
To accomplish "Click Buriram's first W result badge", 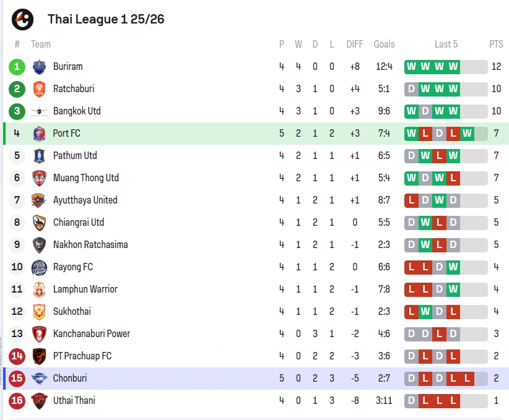I will [411, 67].
